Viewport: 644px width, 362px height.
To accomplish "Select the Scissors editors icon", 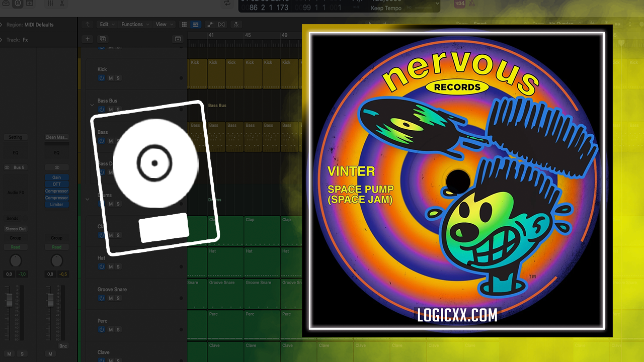I will (61, 3).
